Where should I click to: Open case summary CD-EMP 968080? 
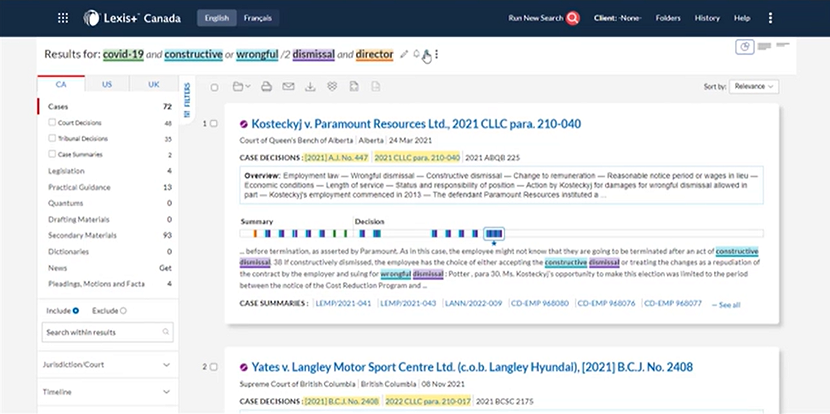point(540,303)
